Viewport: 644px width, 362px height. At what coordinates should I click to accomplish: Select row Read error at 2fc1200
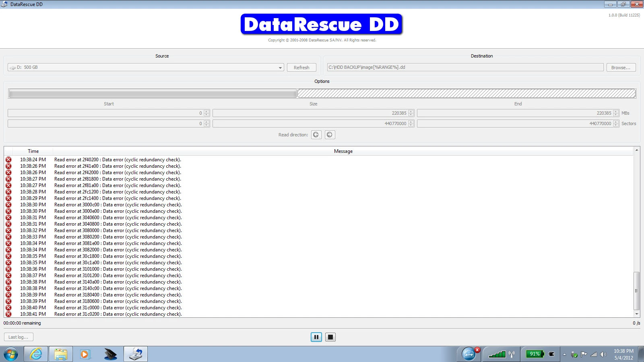click(319, 192)
